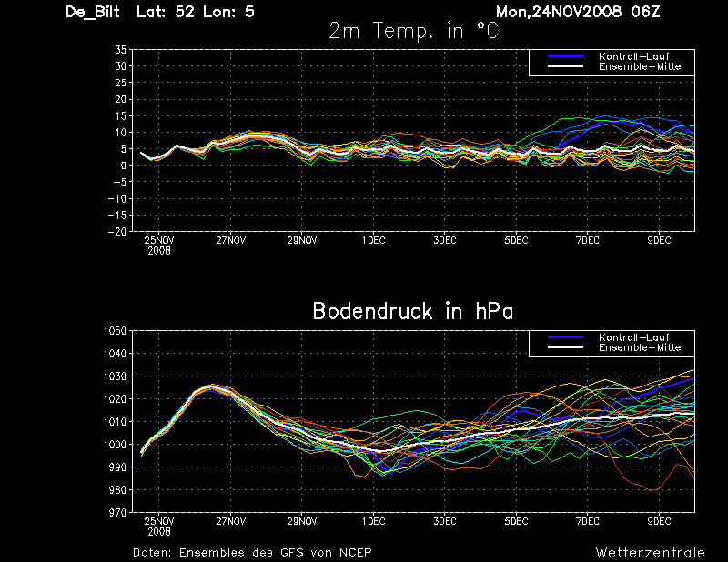Click '7DEC' date under temperature chart
The width and height of the screenshot is (728, 562).
click(x=588, y=240)
